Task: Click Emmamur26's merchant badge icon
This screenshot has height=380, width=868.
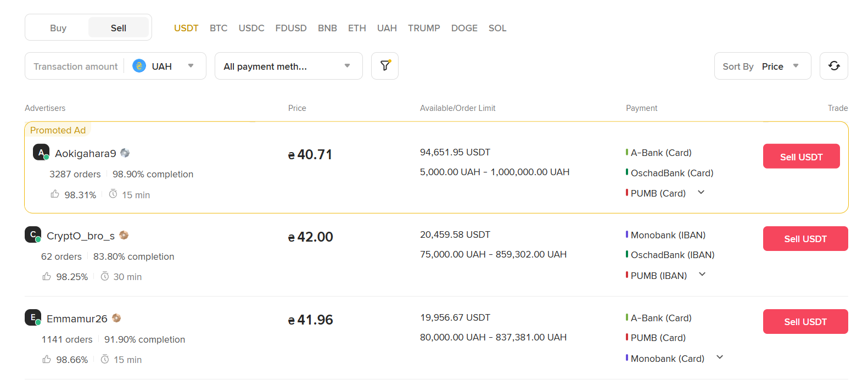Action: pos(116,318)
